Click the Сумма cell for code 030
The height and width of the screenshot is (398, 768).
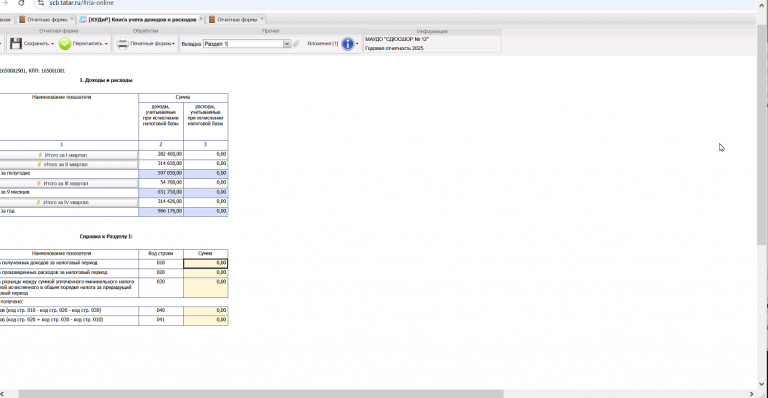(x=206, y=287)
